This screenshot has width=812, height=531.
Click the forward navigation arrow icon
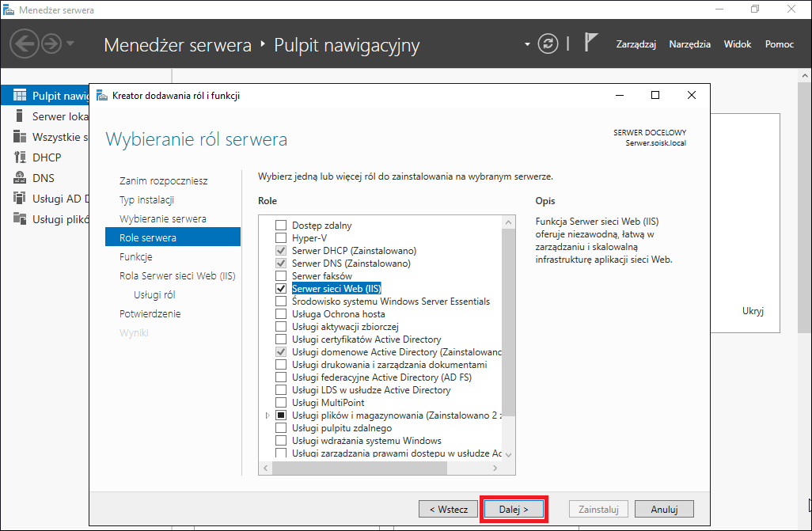pyautogui.click(x=51, y=44)
